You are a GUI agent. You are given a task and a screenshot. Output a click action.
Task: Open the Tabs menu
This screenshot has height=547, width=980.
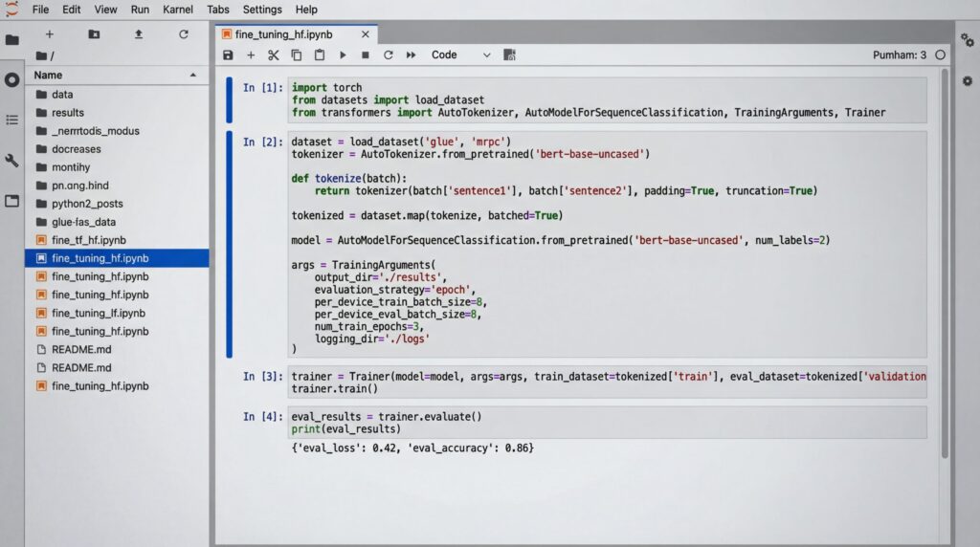pos(218,10)
